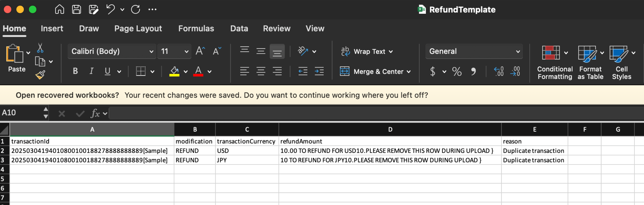The image size is (644, 205).
Task: Click the Save icon in title bar
Action: (x=76, y=9)
